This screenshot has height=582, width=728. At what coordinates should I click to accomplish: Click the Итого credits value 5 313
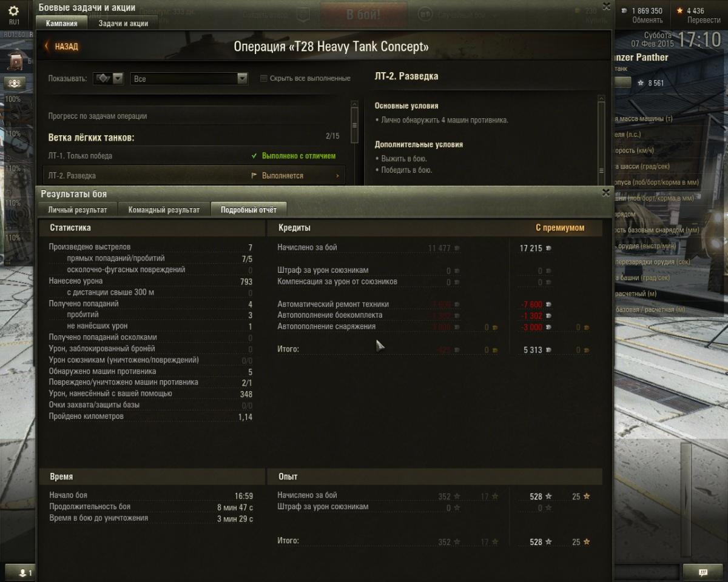[x=533, y=350]
